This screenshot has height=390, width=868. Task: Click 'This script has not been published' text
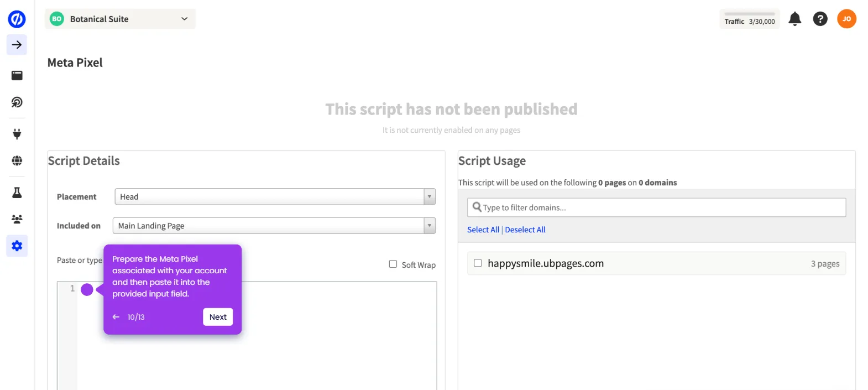pos(451,109)
